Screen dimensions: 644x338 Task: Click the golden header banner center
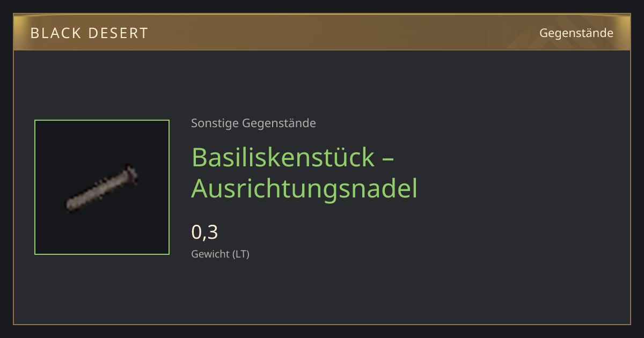[322, 33]
